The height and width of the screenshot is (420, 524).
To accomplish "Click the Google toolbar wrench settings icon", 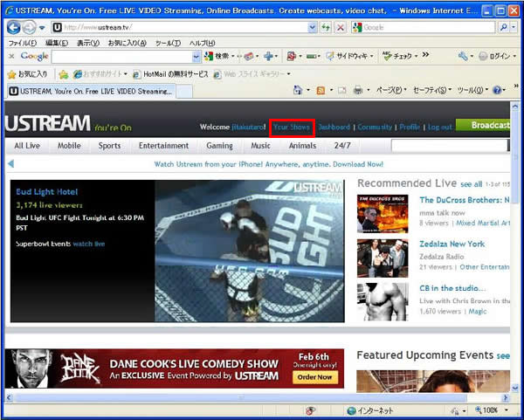I will 463,56.
